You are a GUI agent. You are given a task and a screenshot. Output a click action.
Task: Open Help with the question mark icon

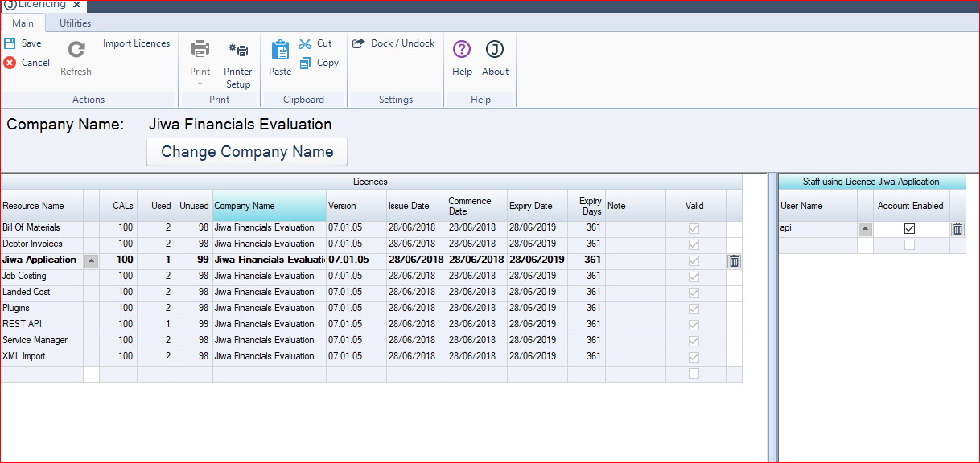tap(462, 50)
